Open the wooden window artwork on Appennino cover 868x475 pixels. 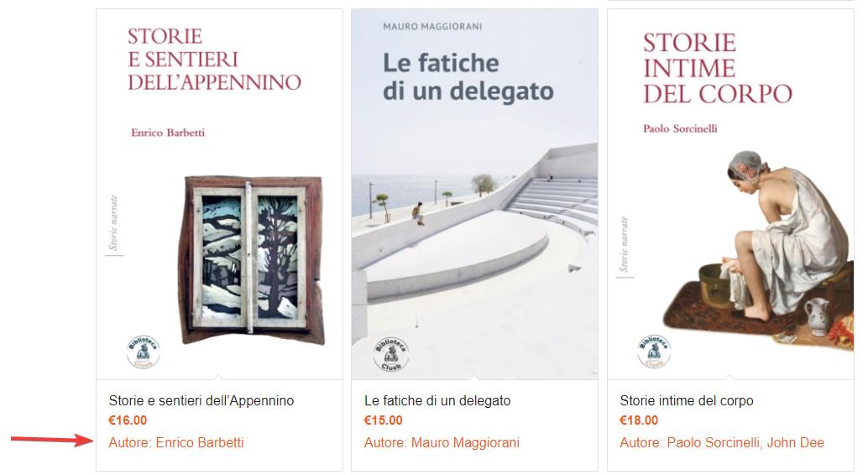[x=251, y=259]
